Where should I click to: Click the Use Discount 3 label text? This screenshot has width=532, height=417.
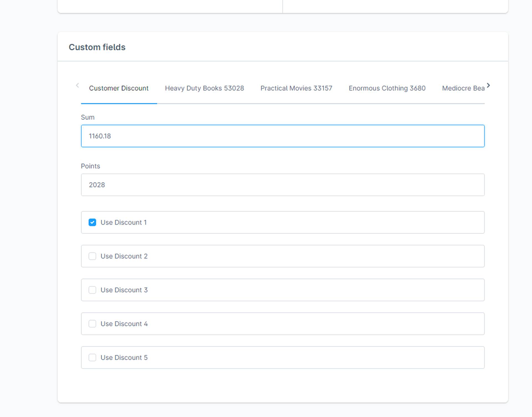point(124,290)
